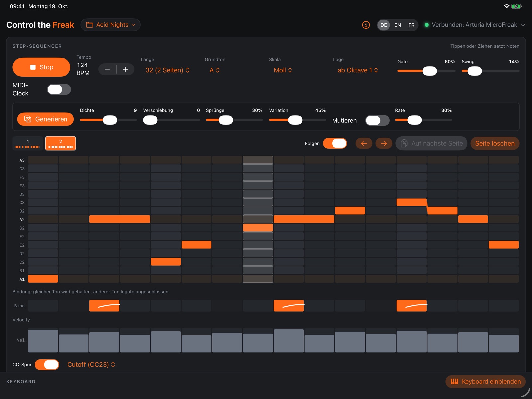This screenshot has height=399, width=532.
Task: Toggle Bind on the third step
Action: tap(104, 306)
